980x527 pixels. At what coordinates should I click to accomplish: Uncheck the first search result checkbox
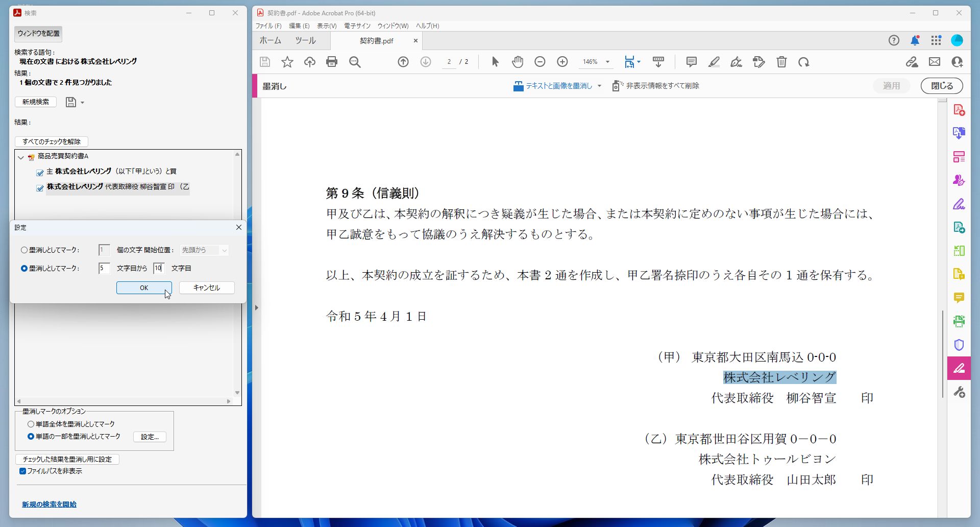40,173
